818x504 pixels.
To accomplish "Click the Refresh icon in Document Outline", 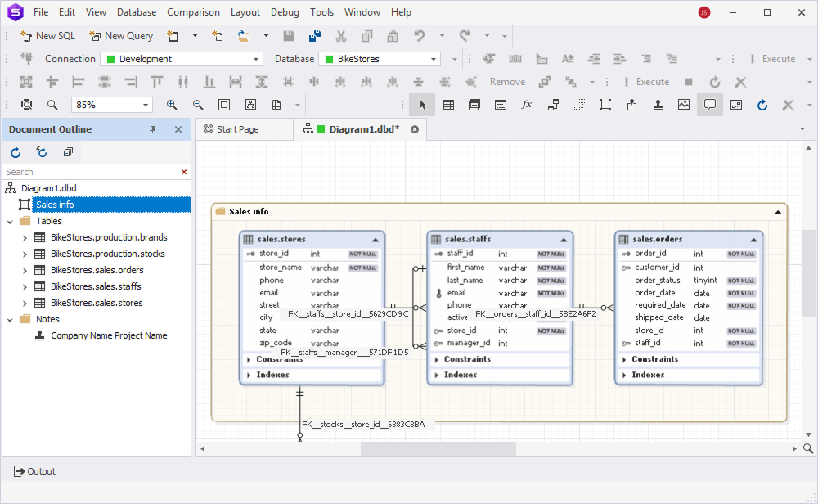I will tap(16, 152).
